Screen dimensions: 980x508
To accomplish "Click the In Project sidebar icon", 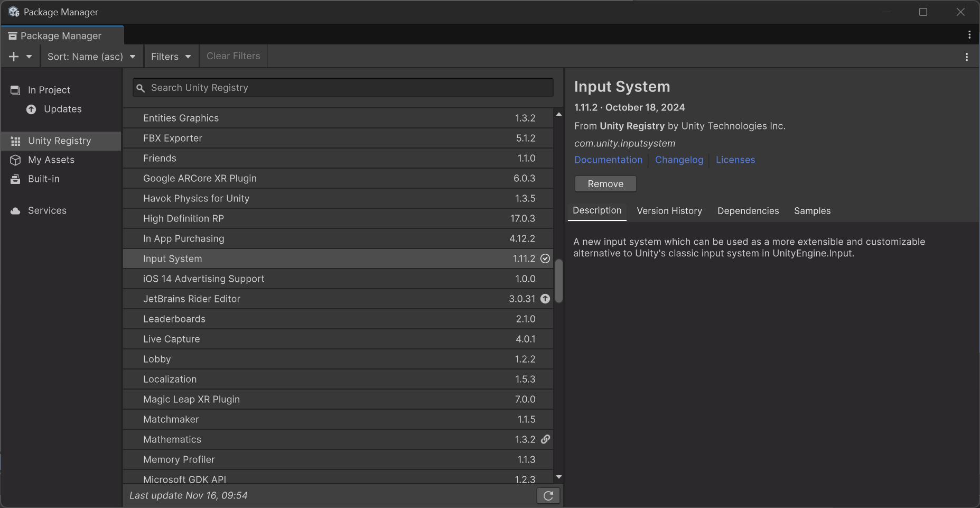I will pos(15,90).
